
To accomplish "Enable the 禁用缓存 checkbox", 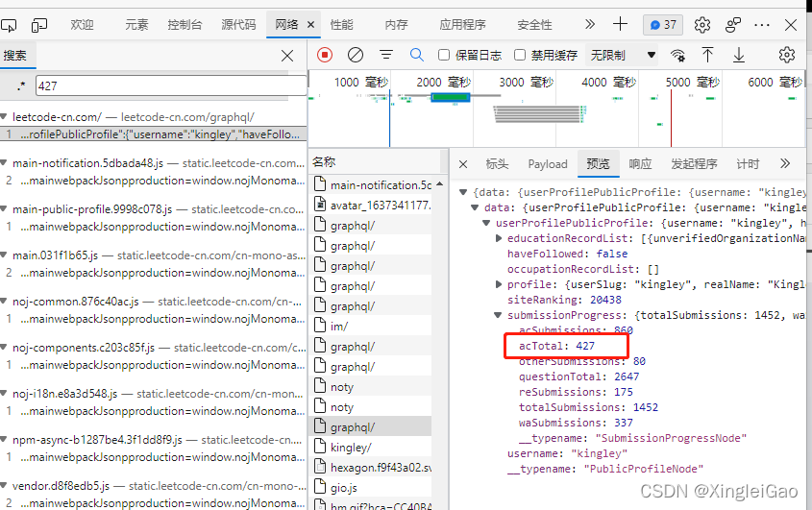I will click(x=520, y=55).
